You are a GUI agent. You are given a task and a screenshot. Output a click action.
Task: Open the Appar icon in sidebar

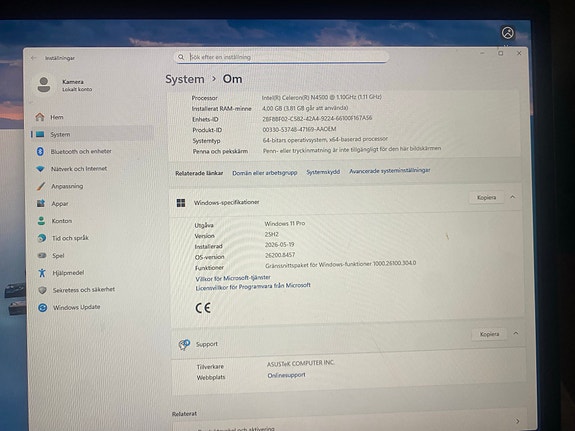[x=41, y=203]
